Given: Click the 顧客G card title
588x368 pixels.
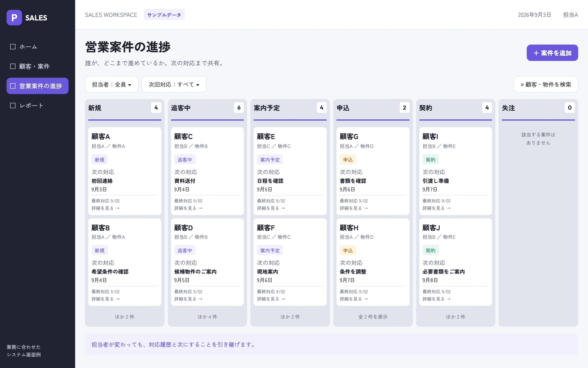Looking at the screenshot, I should pos(349,137).
